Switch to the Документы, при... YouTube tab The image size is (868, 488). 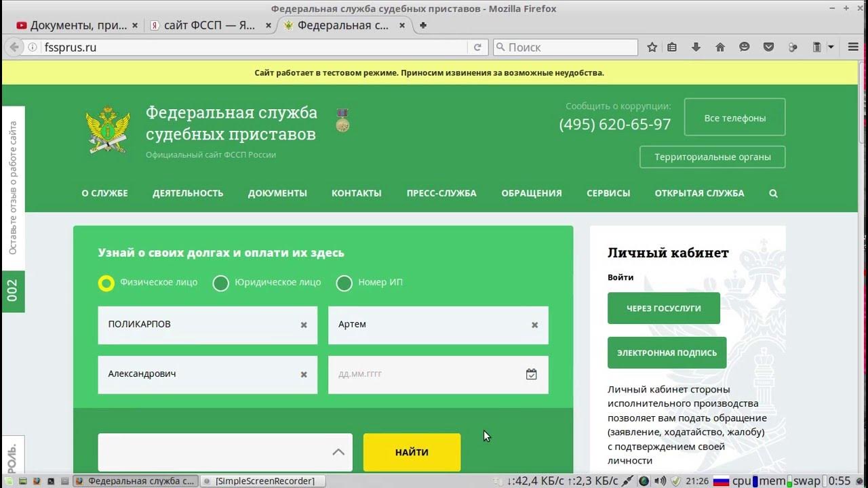pyautogui.click(x=75, y=25)
